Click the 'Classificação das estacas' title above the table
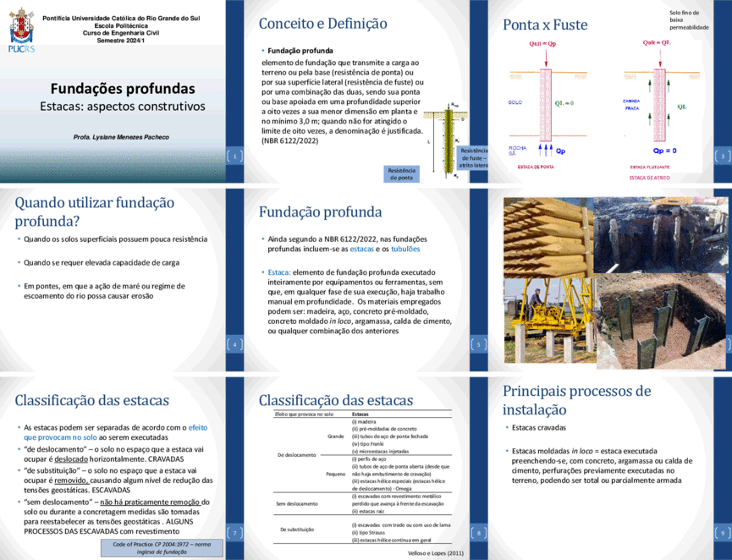Image resolution: width=732 pixels, height=560 pixels. [336, 400]
